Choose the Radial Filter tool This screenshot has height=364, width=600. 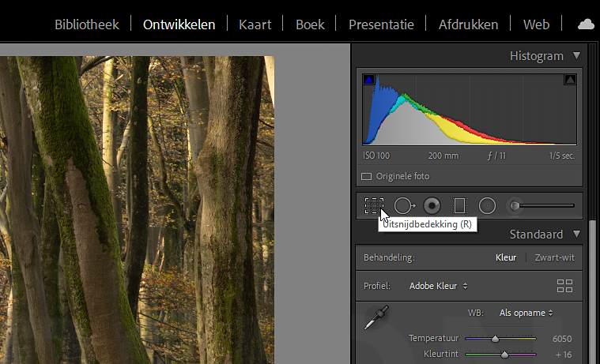[488, 206]
